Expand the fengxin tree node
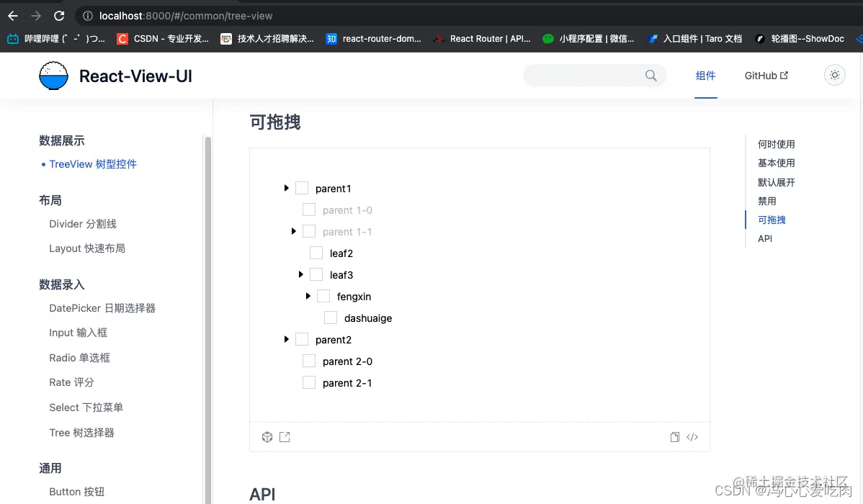863x504 pixels. pos(308,296)
